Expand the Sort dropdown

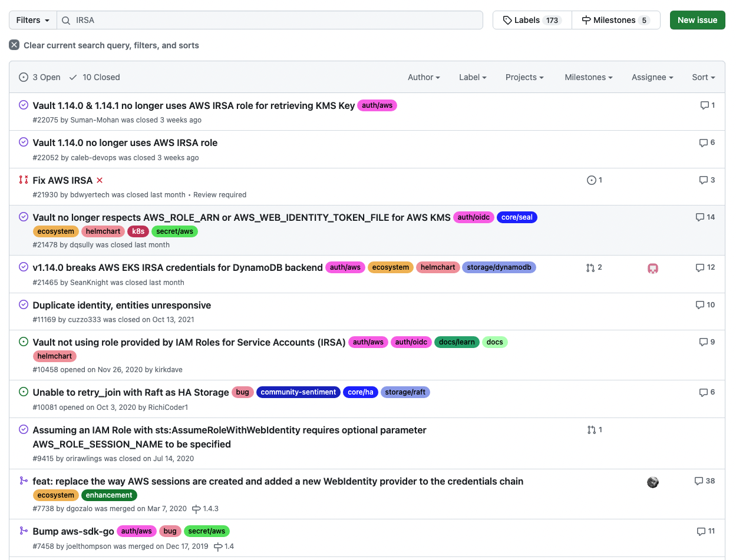(x=704, y=77)
